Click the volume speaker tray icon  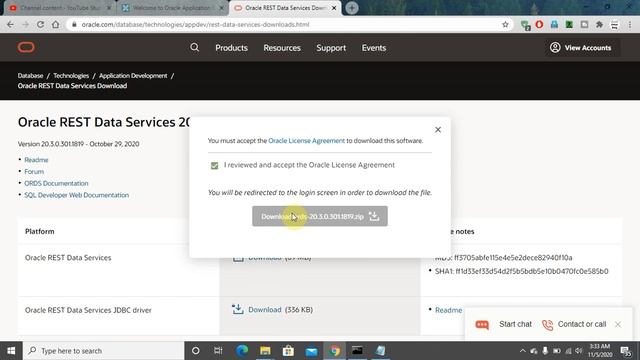tap(579, 351)
